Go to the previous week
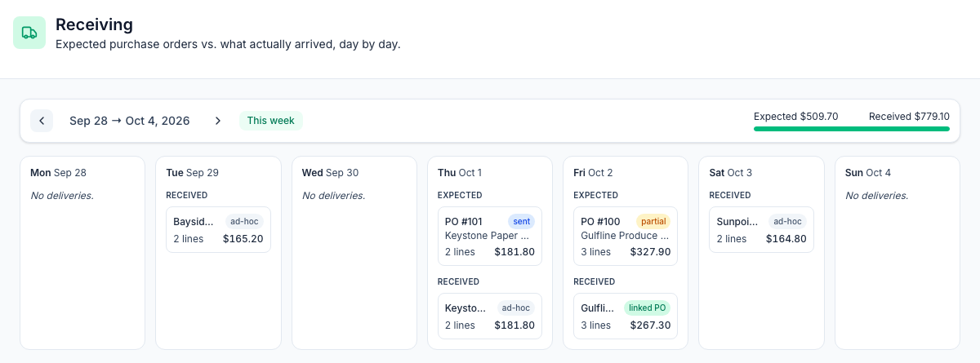Viewport: 980px width, 363px height. click(x=42, y=121)
